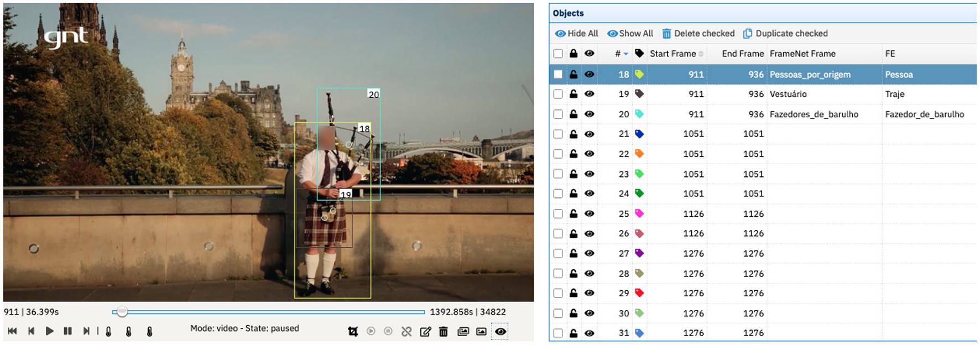The image size is (980, 345).
Task: Click Duplicate checked button
Action: tap(785, 34)
